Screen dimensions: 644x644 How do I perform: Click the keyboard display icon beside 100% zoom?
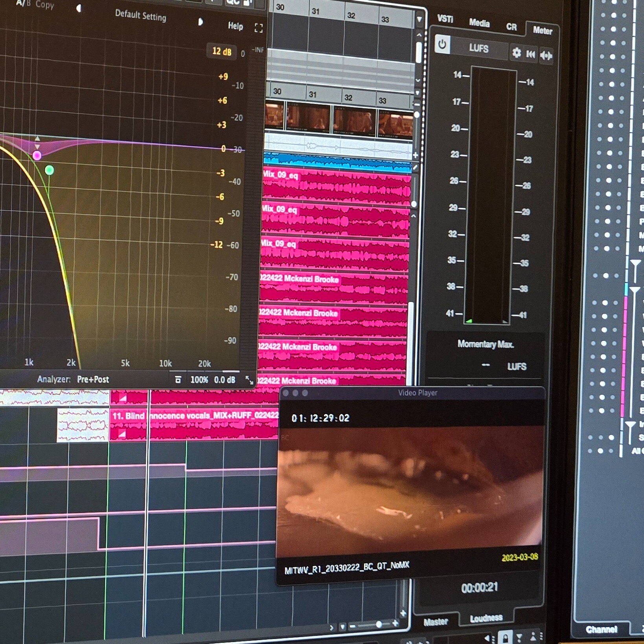178,380
